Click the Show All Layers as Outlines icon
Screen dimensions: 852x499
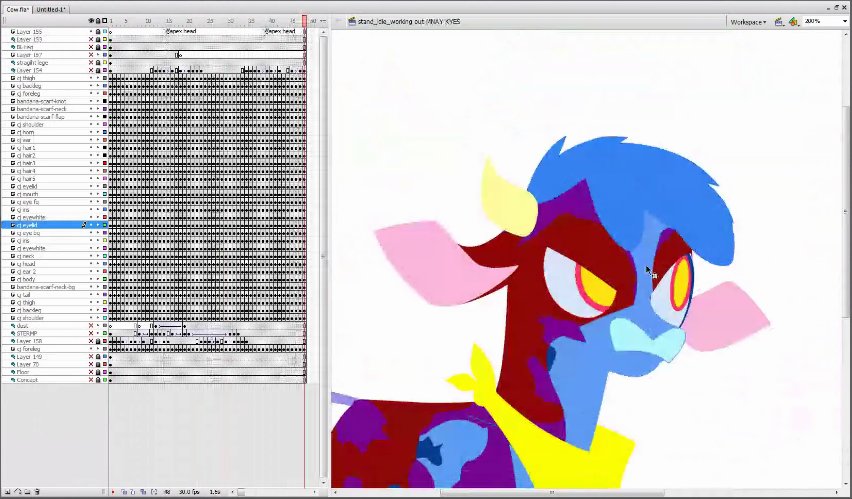(105, 21)
